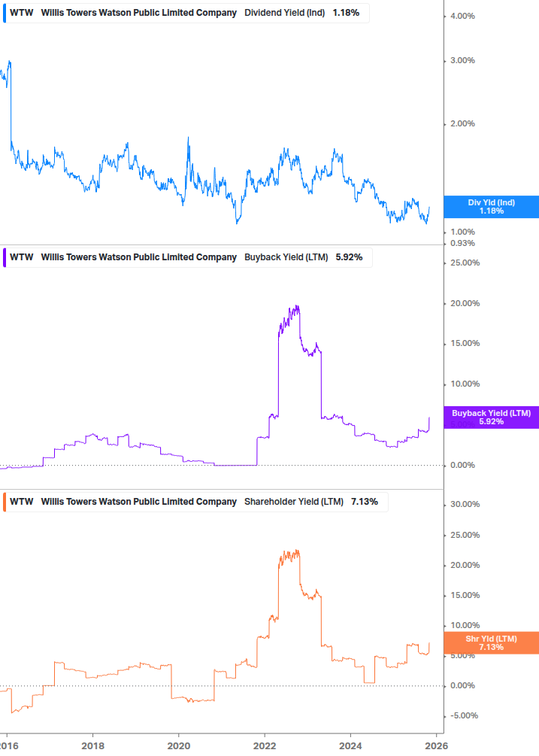
Task: Click the 3.00% tick on dividend yield axis
Action: point(462,60)
